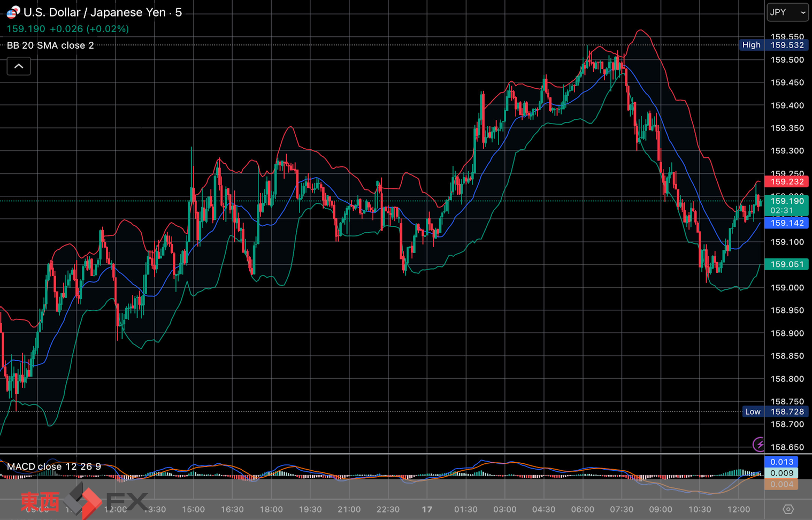Click the purple lightning bolt icon
Viewport: 812px width, 520px height.
(759, 444)
